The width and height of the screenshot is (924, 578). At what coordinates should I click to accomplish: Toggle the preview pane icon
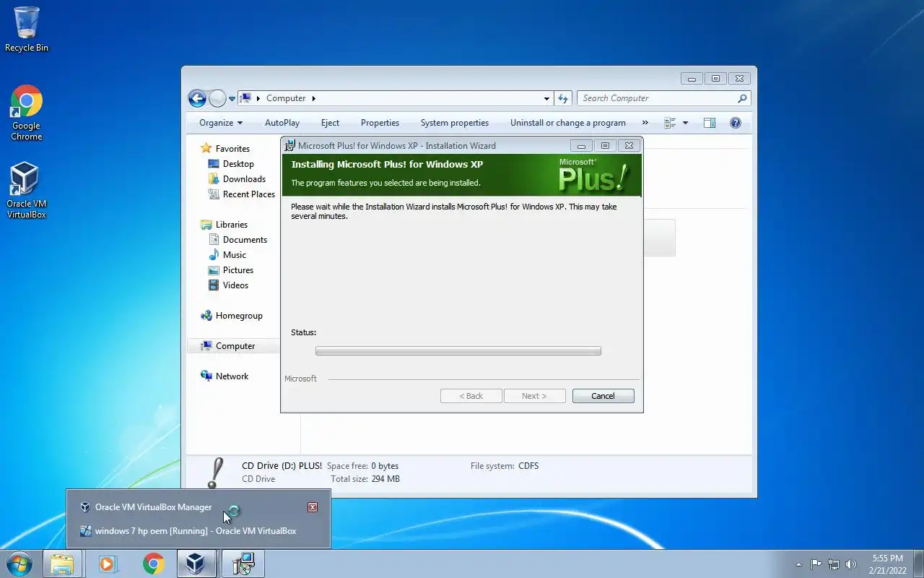pos(710,123)
